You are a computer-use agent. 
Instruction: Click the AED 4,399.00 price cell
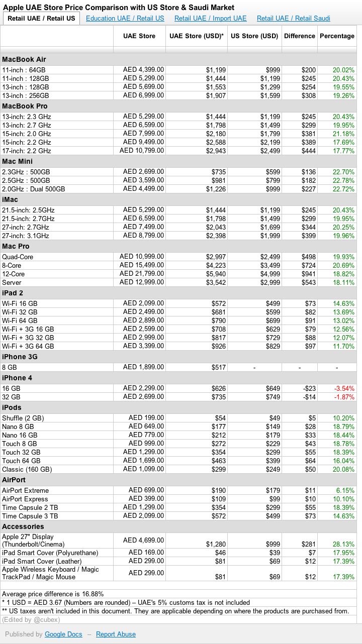[x=143, y=70]
